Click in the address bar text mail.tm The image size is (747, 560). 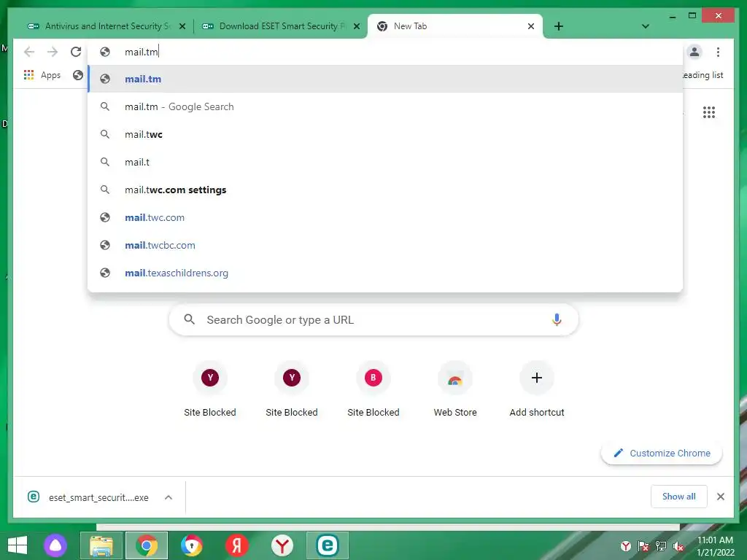coord(141,52)
